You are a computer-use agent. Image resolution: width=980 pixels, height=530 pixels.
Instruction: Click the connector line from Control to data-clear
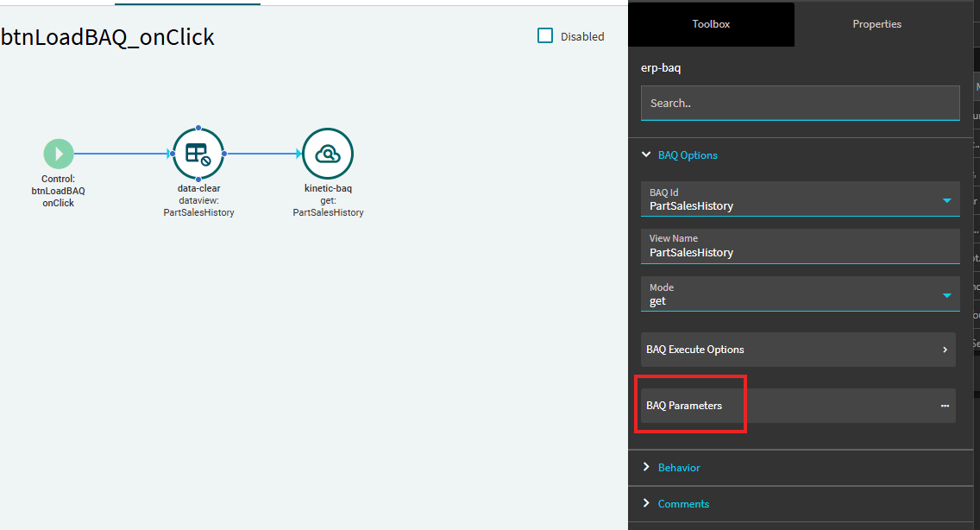pyautogui.click(x=122, y=154)
